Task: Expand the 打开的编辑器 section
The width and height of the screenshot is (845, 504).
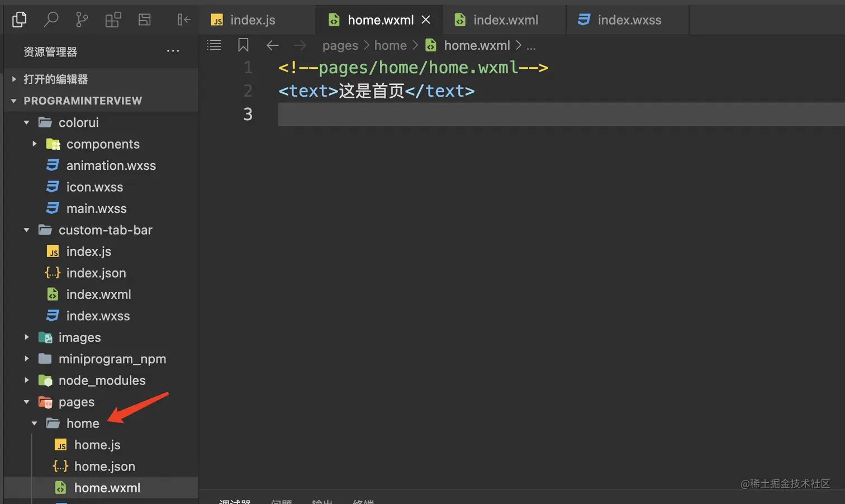Action: (x=101, y=79)
